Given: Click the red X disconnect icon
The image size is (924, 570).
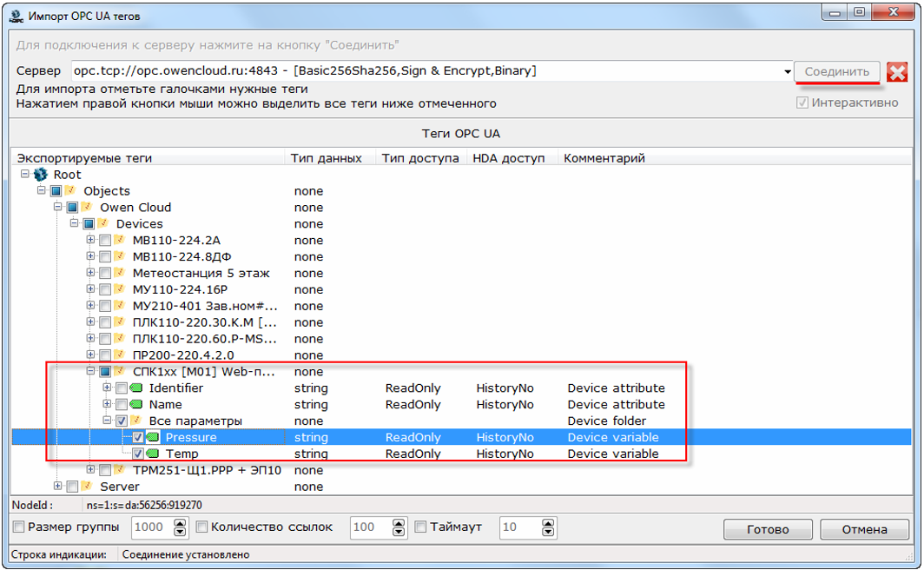Looking at the screenshot, I should [x=897, y=72].
